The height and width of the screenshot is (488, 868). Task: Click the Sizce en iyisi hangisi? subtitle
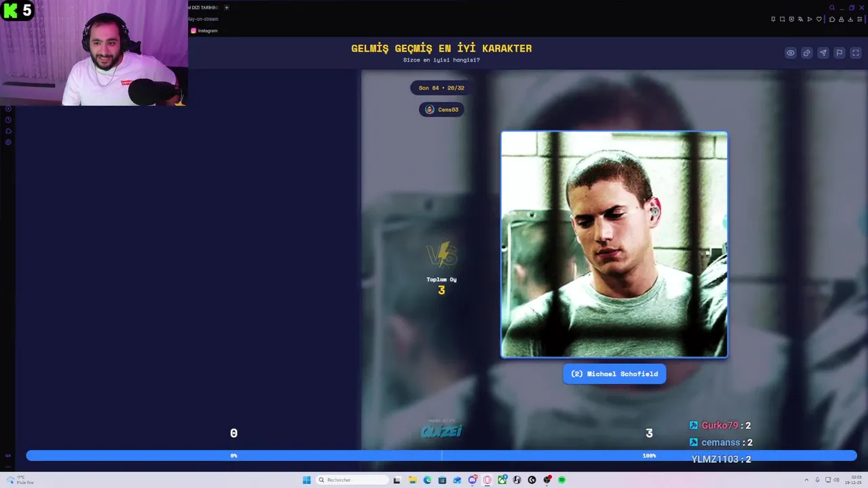click(441, 60)
